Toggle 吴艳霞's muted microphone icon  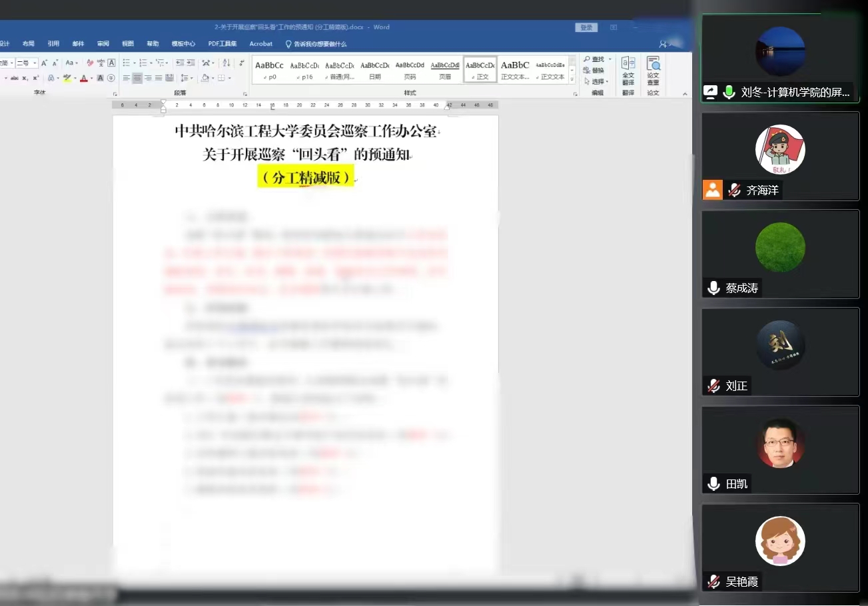coord(713,581)
